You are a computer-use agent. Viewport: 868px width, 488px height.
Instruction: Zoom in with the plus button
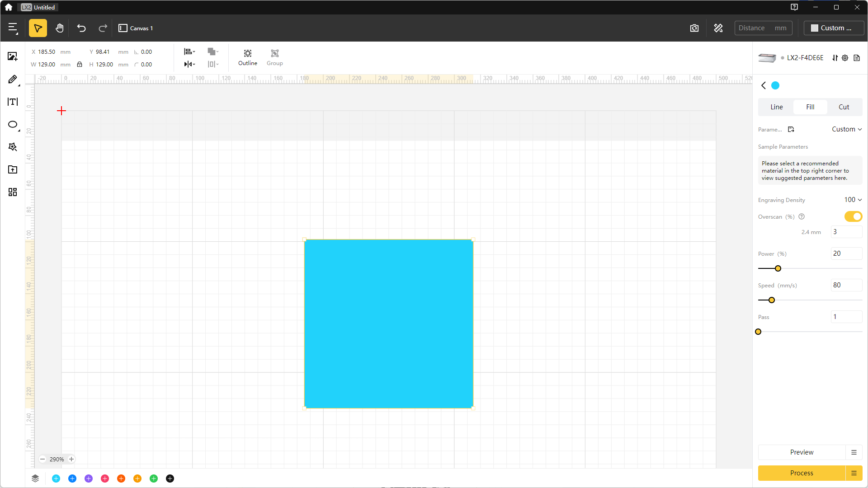point(71,459)
